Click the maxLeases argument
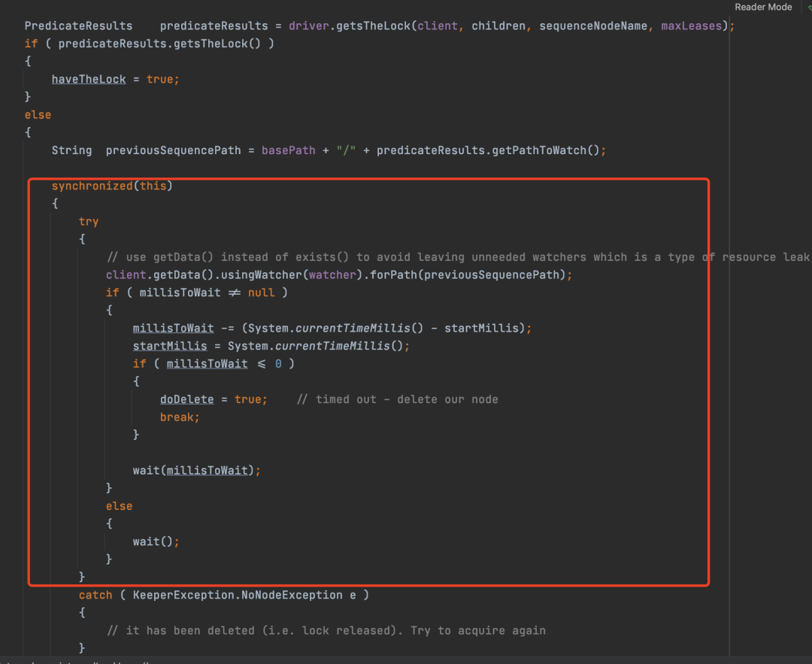812x664 pixels. pyautogui.click(x=692, y=26)
